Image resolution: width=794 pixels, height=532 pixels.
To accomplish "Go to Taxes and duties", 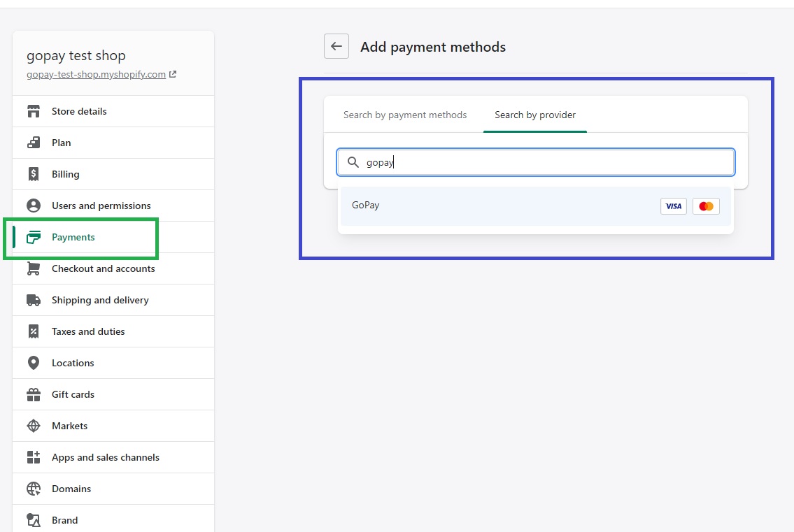I will [113, 331].
